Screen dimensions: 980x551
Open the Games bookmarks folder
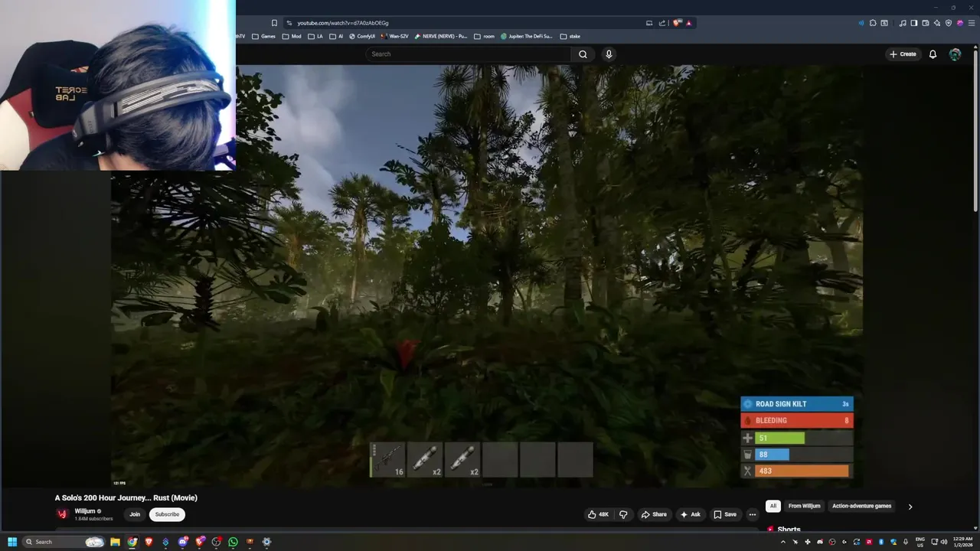[263, 36]
